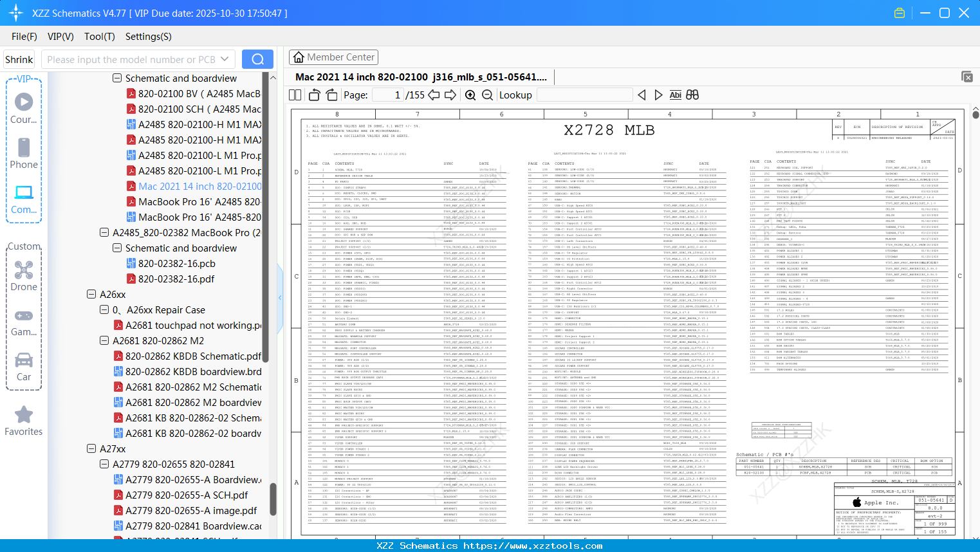Open the Drone category
The width and height of the screenshot is (980, 552).
(x=24, y=276)
